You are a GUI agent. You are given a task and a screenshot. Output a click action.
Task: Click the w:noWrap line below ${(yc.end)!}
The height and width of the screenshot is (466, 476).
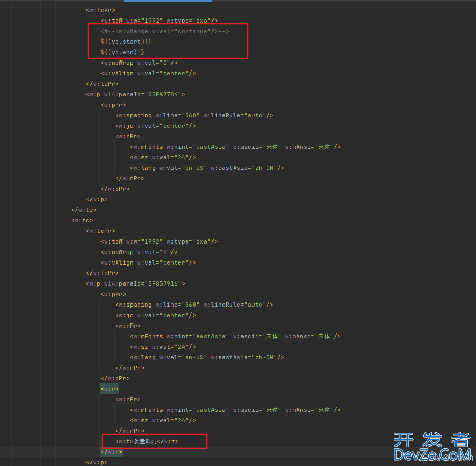click(x=139, y=63)
